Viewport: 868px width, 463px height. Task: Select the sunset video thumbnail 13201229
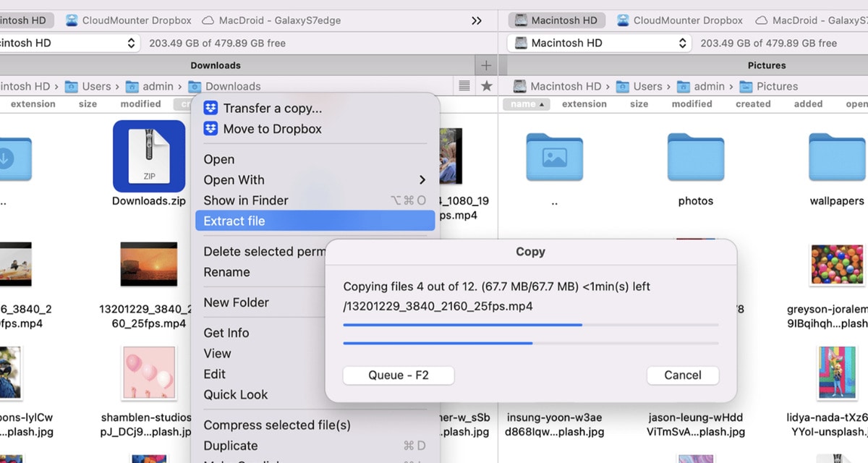pos(149,263)
